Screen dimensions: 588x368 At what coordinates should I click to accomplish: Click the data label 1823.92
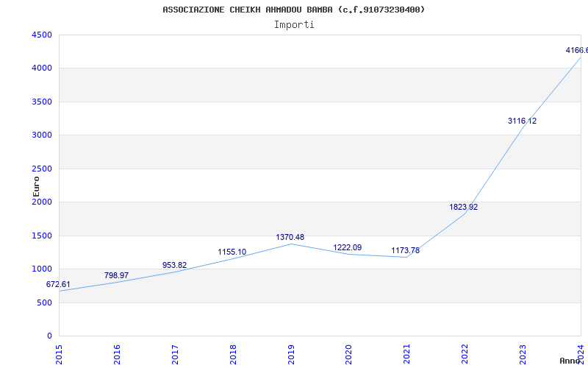[464, 207]
